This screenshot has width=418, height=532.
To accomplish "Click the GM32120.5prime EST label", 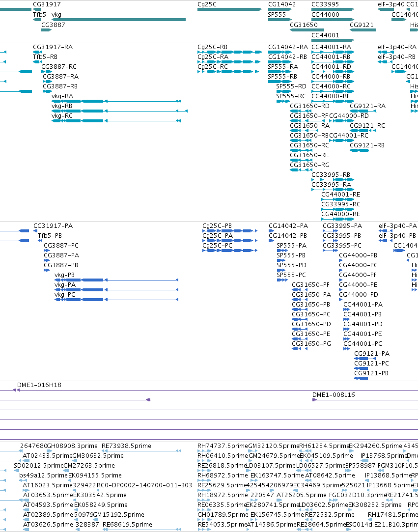I will pos(274,446).
